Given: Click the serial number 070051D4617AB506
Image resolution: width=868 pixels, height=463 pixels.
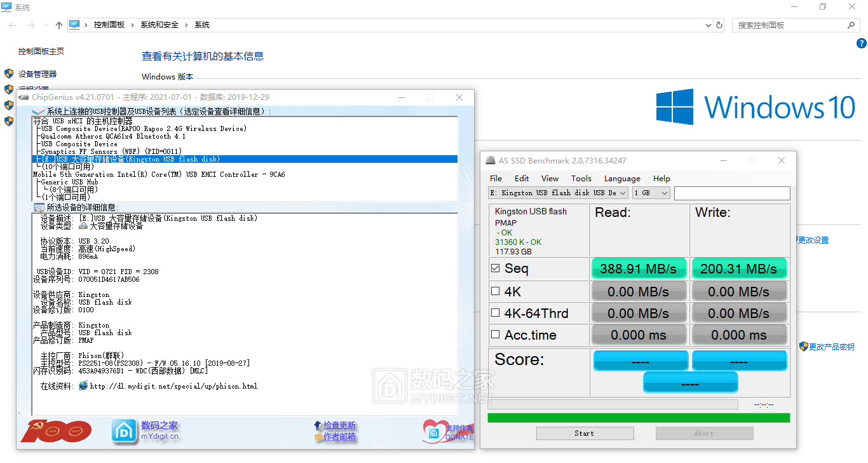Looking at the screenshot, I should point(109,279).
